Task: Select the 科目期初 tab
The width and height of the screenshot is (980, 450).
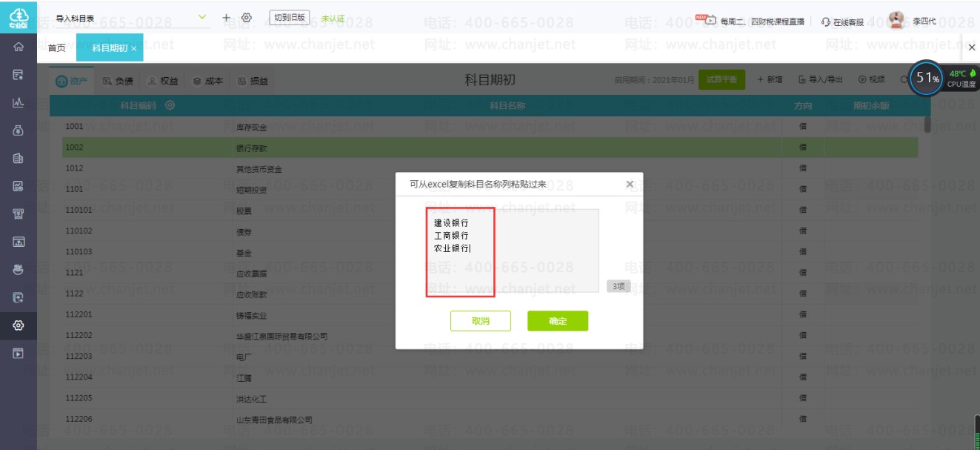Action: (x=110, y=48)
